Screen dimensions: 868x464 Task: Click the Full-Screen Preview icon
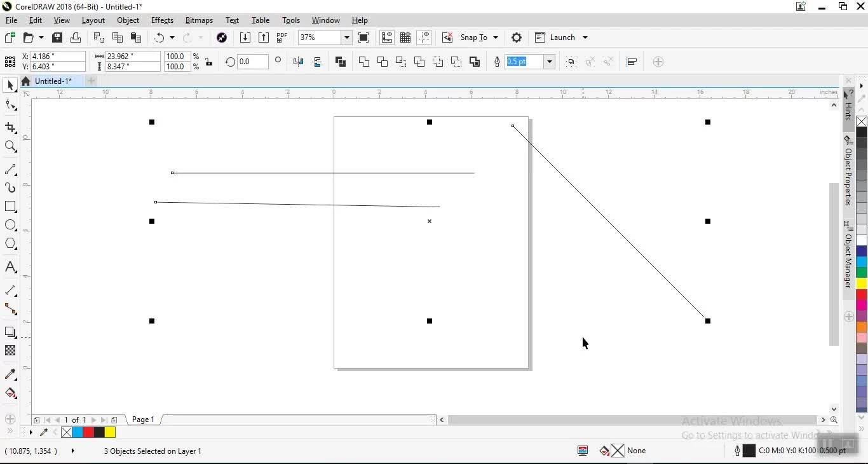pos(363,38)
